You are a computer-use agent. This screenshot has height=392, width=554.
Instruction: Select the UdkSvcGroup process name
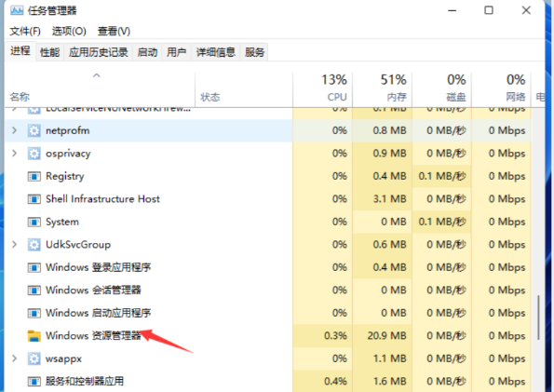(x=78, y=245)
